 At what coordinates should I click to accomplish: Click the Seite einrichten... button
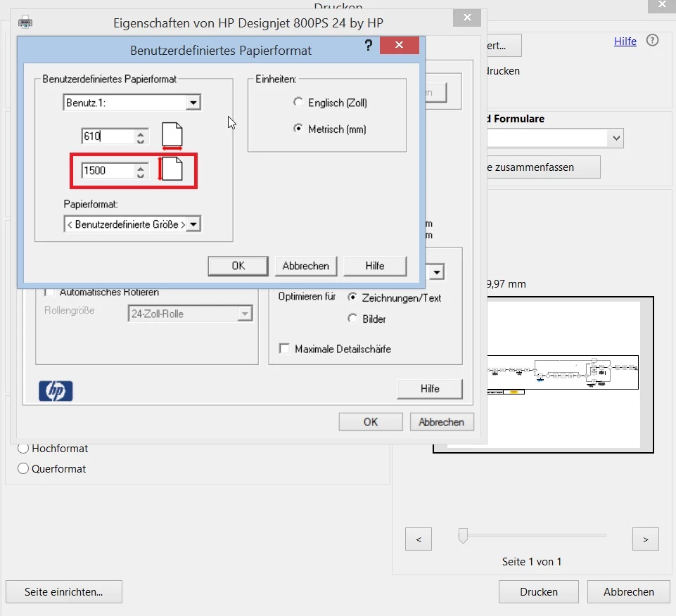tap(64, 591)
